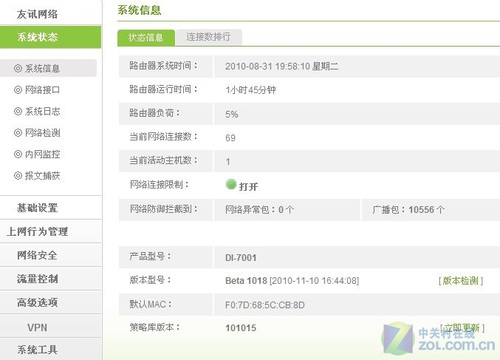Click the 广播包：10556个 cell

point(431,210)
